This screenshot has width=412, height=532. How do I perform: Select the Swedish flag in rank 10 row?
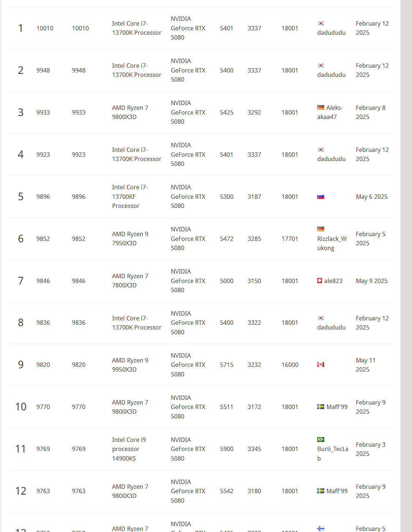click(x=321, y=407)
